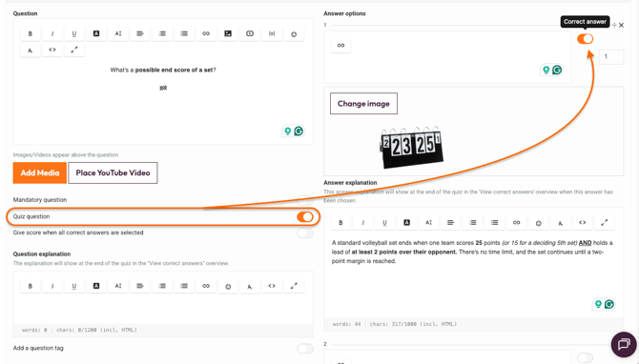Insert bullet list in Answer explanation editor
639x364 pixels.
(495, 223)
